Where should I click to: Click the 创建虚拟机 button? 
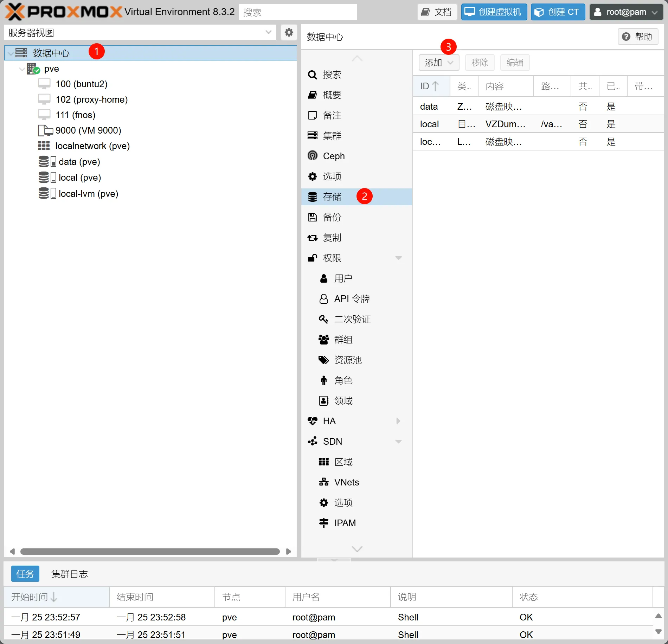tap(494, 12)
